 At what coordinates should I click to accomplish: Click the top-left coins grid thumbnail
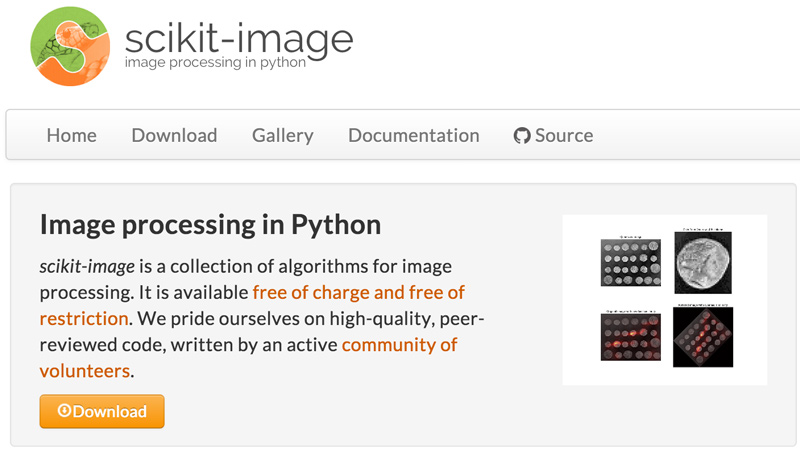pos(631,261)
